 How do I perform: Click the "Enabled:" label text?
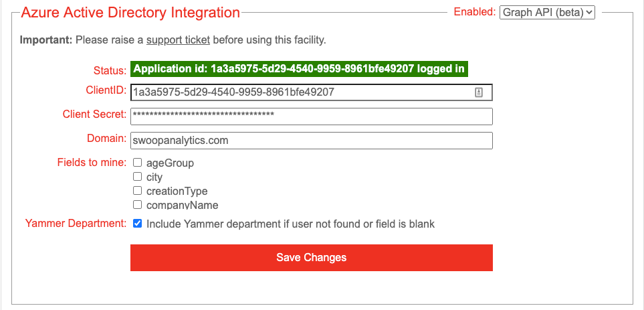pos(475,12)
